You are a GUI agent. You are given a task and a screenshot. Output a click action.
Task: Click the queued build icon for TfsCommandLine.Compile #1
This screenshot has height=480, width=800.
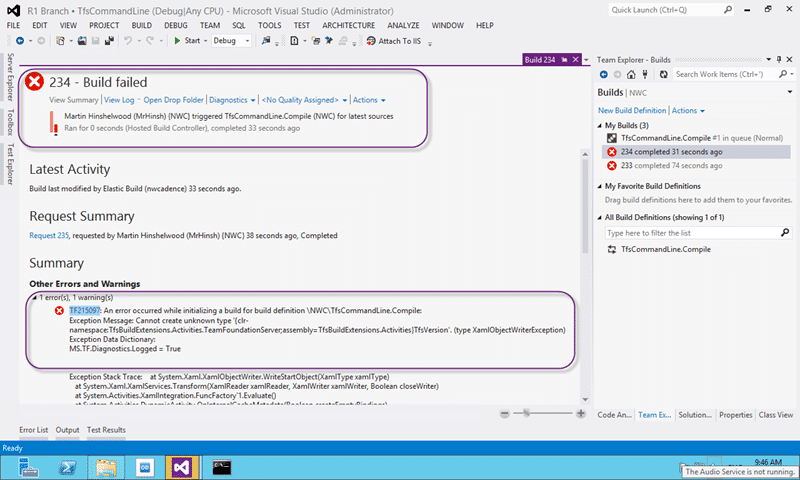click(612, 138)
